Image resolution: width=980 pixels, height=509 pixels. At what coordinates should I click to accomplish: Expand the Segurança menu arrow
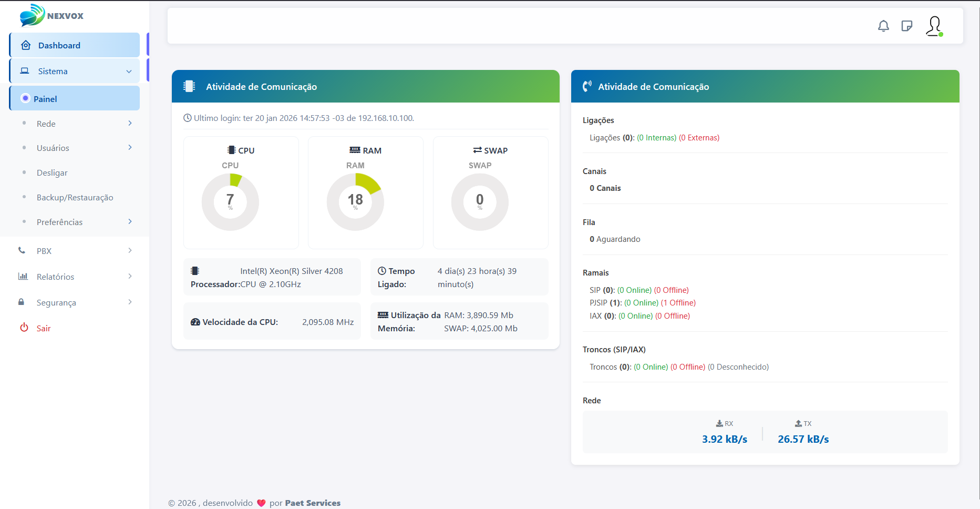pyautogui.click(x=130, y=302)
